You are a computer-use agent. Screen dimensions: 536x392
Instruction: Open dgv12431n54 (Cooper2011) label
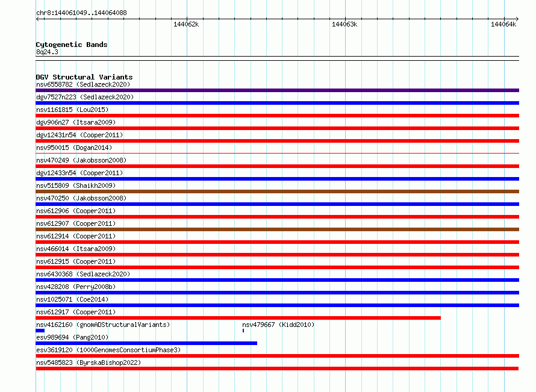tap(79, 135)
